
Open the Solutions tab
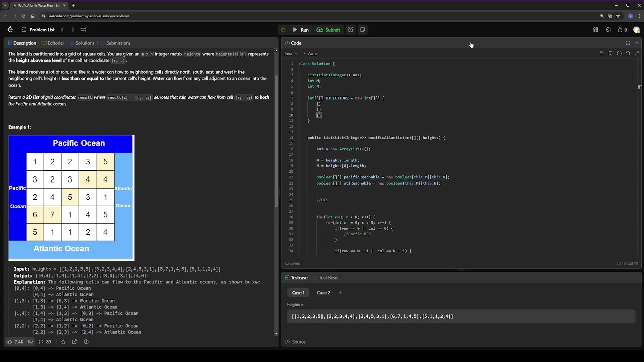[82, 43]
